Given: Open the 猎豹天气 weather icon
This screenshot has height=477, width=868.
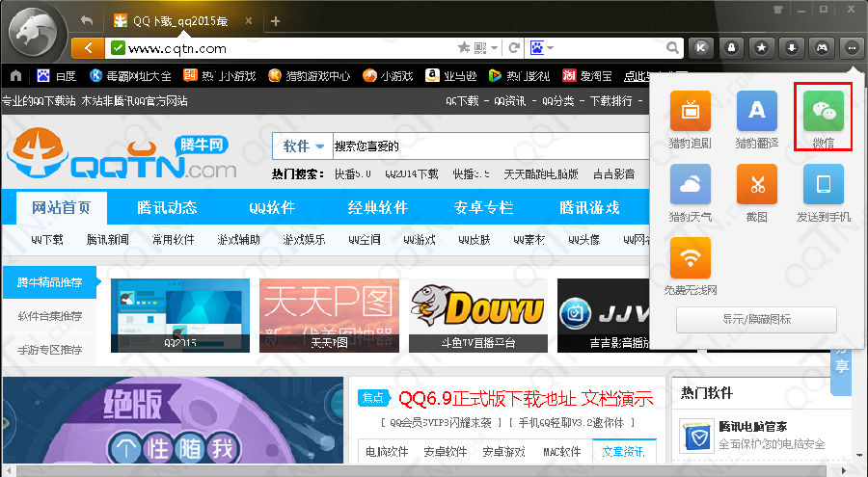Looking at the screenshot, I should (690, 184).
